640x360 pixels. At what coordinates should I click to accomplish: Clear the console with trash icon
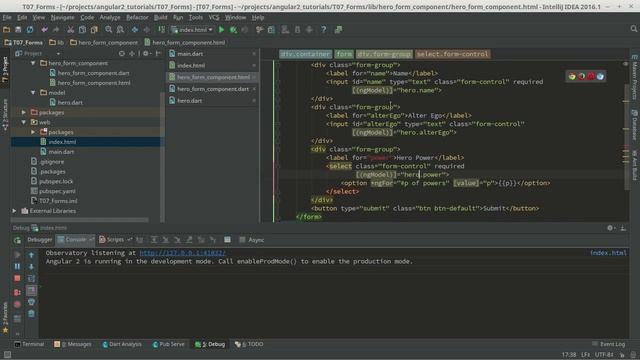(x=31, y=313)
